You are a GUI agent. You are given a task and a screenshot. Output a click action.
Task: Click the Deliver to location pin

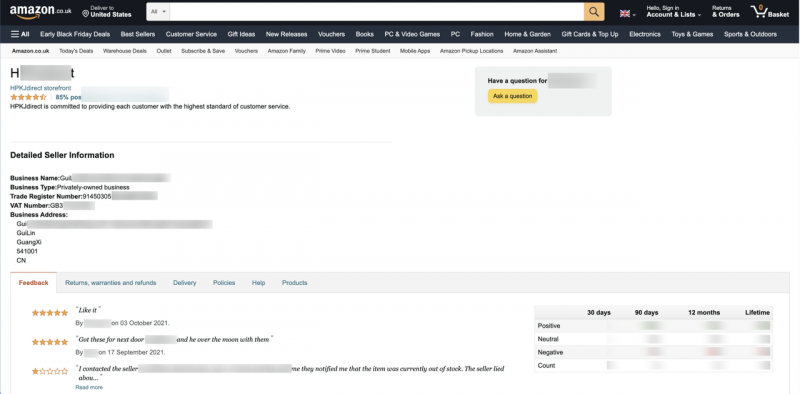tap(85, 14)
